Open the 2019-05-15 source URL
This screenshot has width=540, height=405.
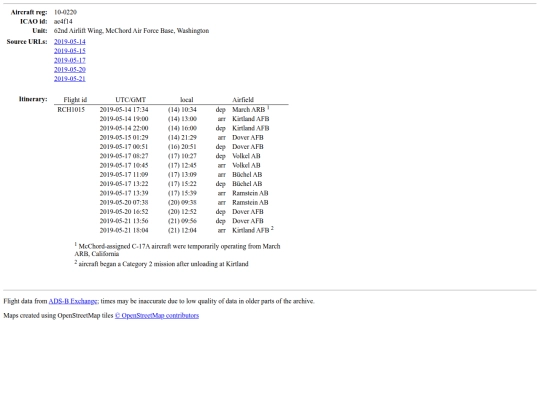pos(70,51)
